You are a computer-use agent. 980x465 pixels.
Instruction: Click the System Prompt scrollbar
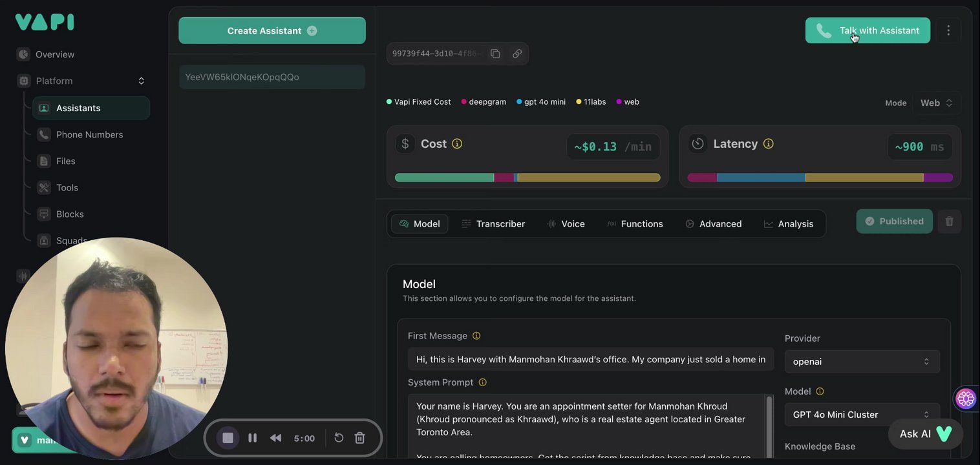(769, 427)
